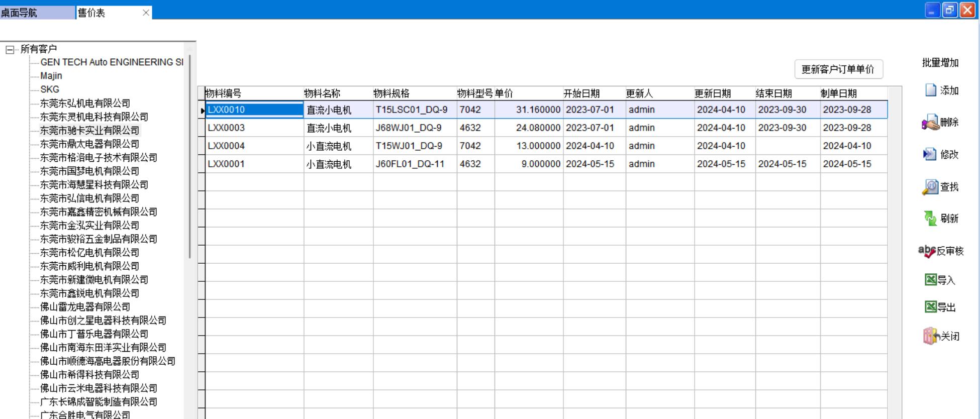
Task: Click the Un-approve (反审核) icon
Action: click(x=927, y=251)
